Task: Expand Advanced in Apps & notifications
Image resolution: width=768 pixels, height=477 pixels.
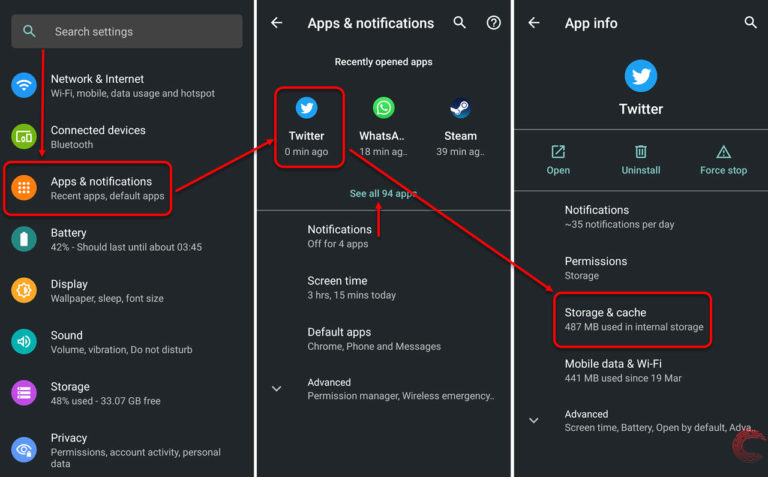Action: pos(277,388)
